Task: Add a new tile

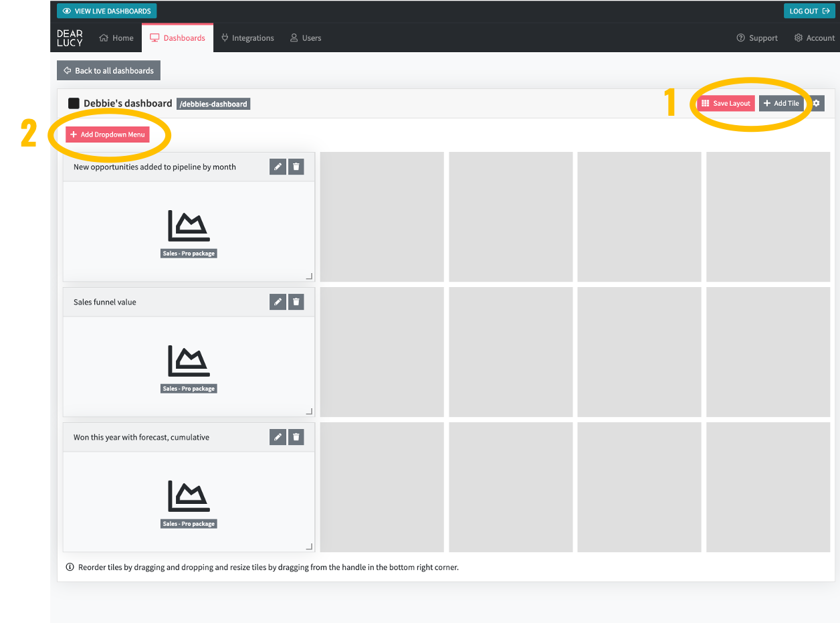Action: 781,103
